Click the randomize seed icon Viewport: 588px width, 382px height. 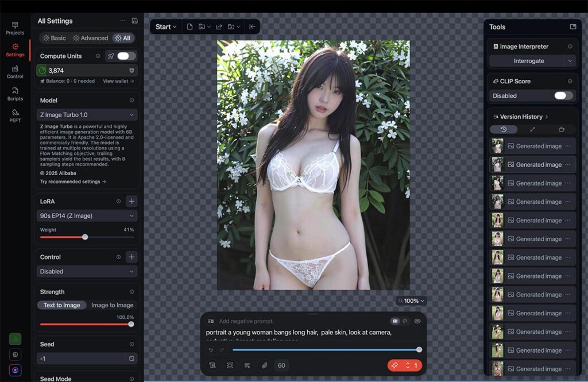[131, 358]
